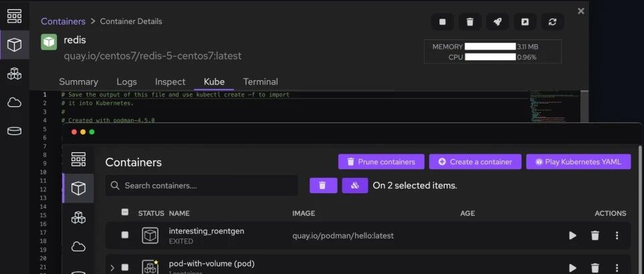Delete the redis container via trash icon
Image resolution: width=644 pixels, height=274 pixels.
tap(470, 22)
